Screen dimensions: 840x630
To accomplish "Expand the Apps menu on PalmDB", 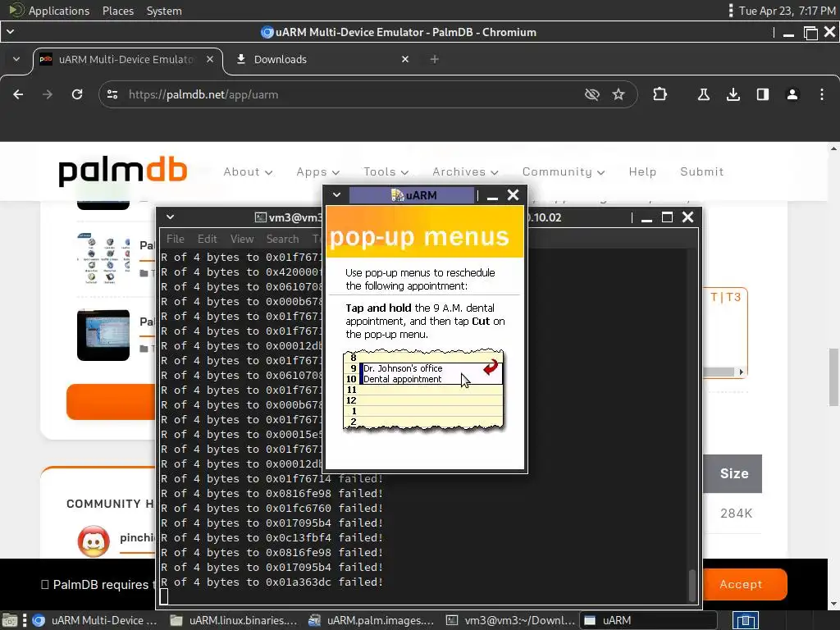I will (x=318, y=171).
